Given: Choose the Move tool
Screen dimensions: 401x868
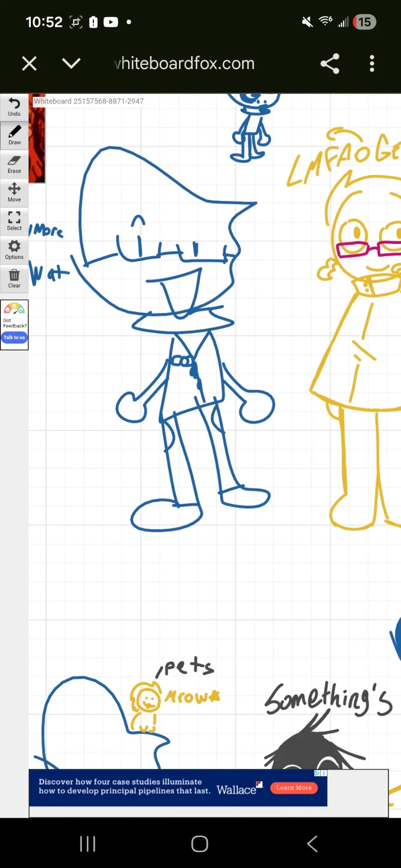Looking at the screenshot, I should pos(14,193).
